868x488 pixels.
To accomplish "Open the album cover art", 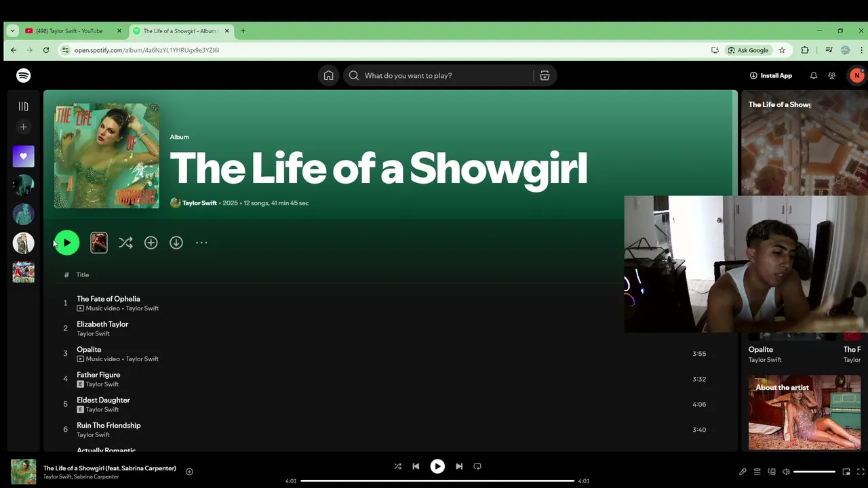I will click(107, 156).
